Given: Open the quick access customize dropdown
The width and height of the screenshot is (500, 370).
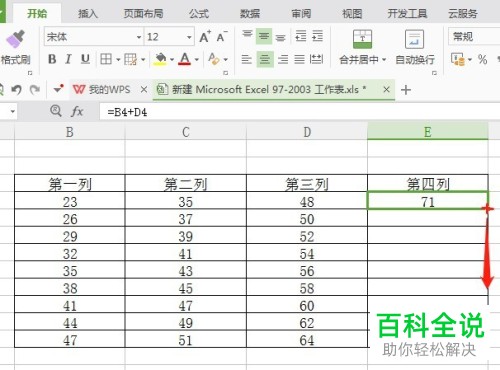Looking at the screenshot, I should [x=59, y=89].
